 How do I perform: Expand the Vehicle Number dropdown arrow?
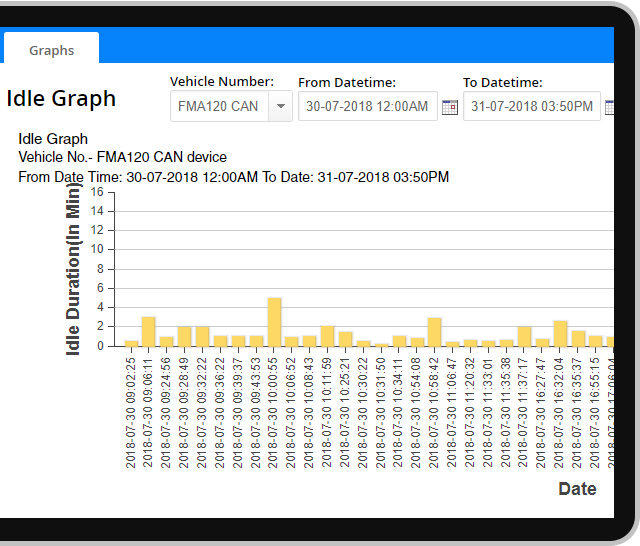[x=280, y=106]
